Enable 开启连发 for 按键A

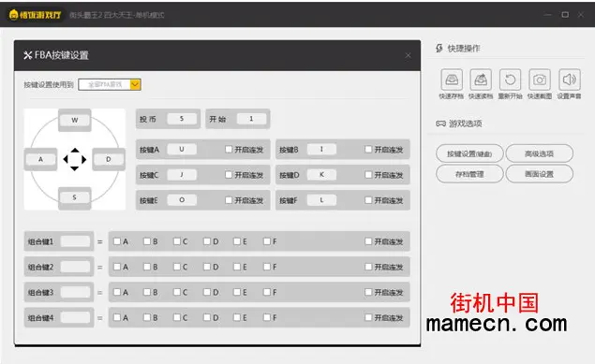pyautogui.click(x=229, y=149)
